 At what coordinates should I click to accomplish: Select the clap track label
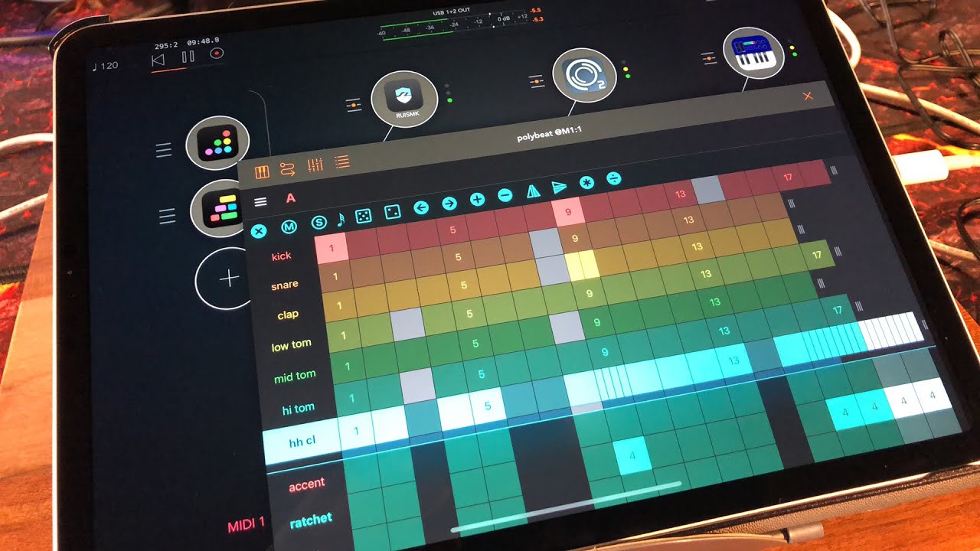[x=288, y=315]
